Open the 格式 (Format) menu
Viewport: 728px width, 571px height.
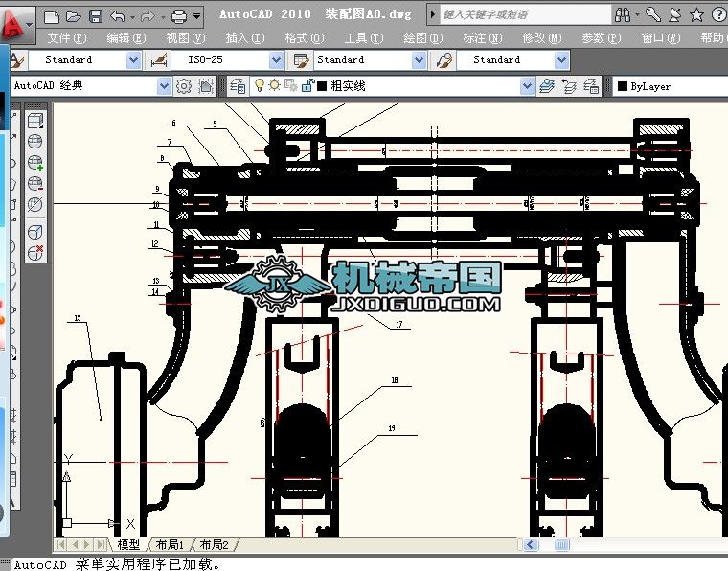click(x=303, y=37)
